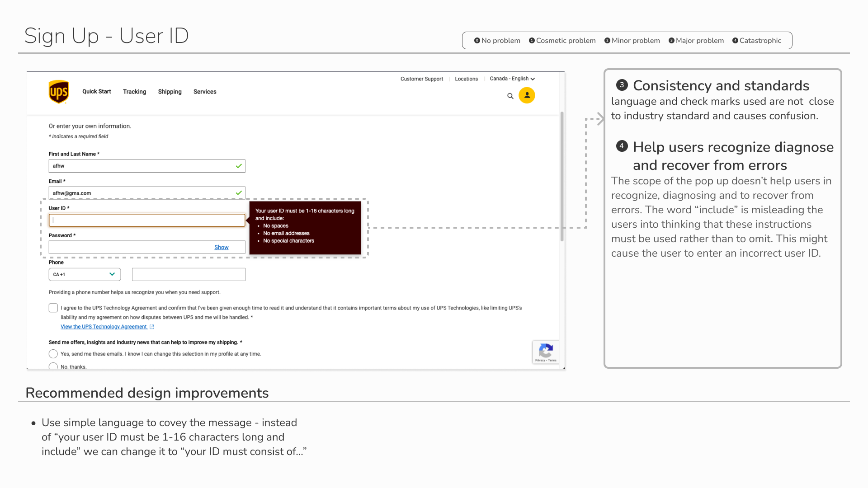The image size is (868, 488).
Task: Click the reCAPTCHA badge
Action: click(546, 352)
